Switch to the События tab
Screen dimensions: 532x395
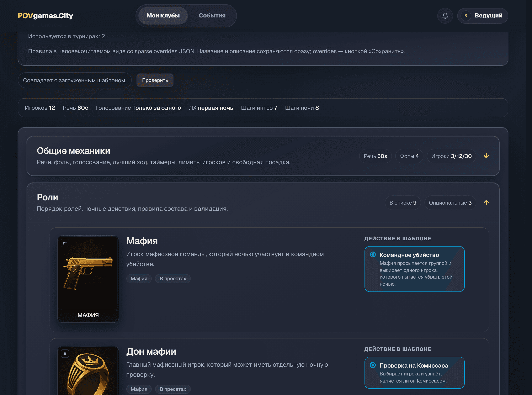(x=212, y=16)
